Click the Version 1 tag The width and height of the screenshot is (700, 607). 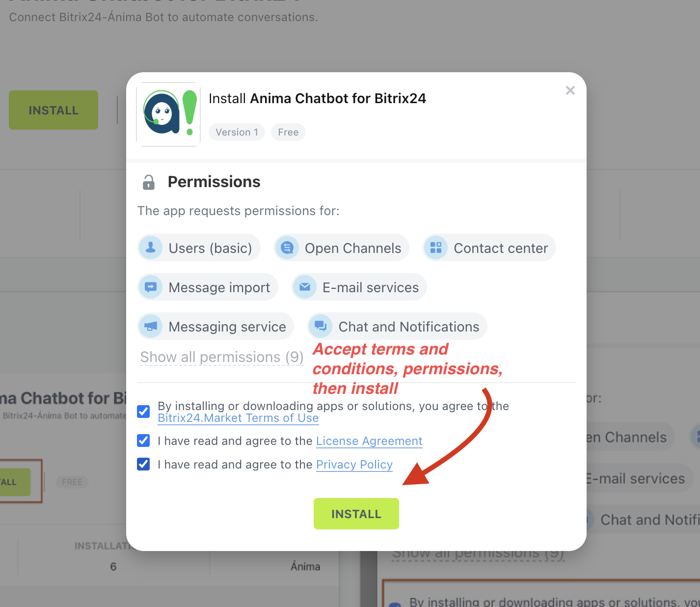[x=237, y=132]
